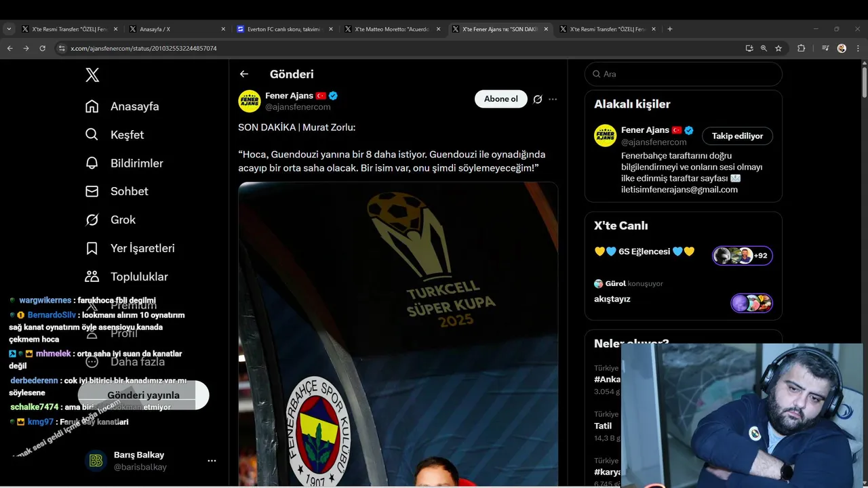Open the Chrome profile avatar
Viewport: 868px width, 488px height.
(x=842, y=48)
